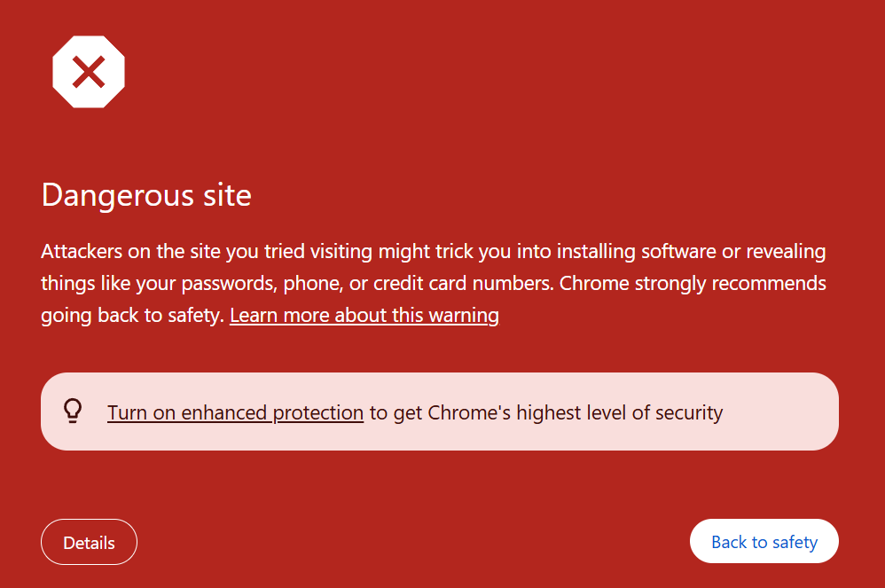Click the word "passwords" in the paragraph

(229, 283)
